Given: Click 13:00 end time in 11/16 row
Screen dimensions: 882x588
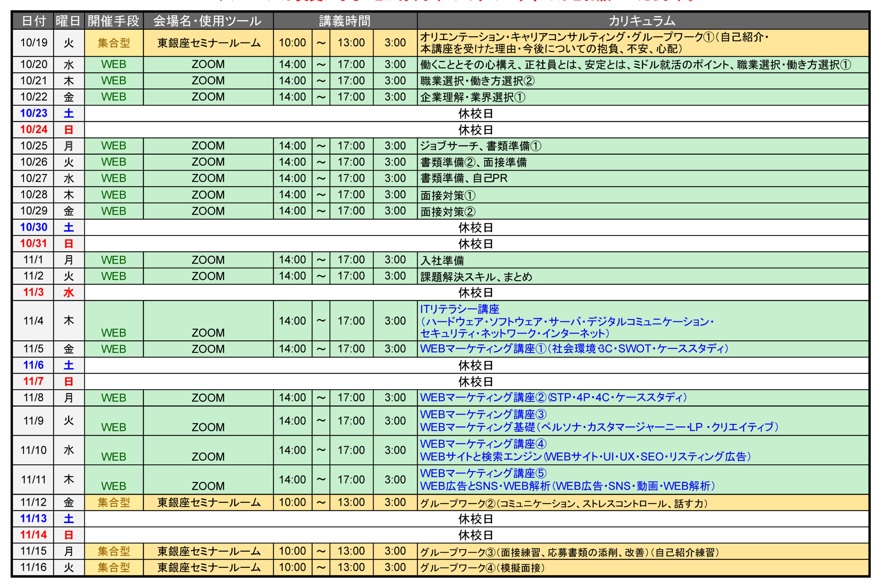Looking at the screenshot, I should click(351, 568).
